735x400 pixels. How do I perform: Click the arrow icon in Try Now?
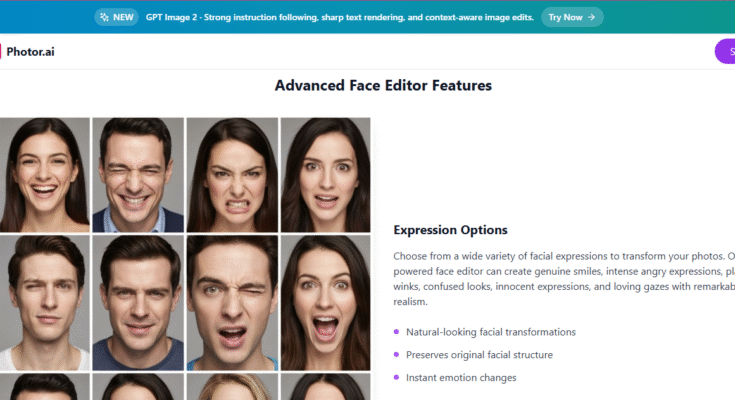tap(592, 17)
